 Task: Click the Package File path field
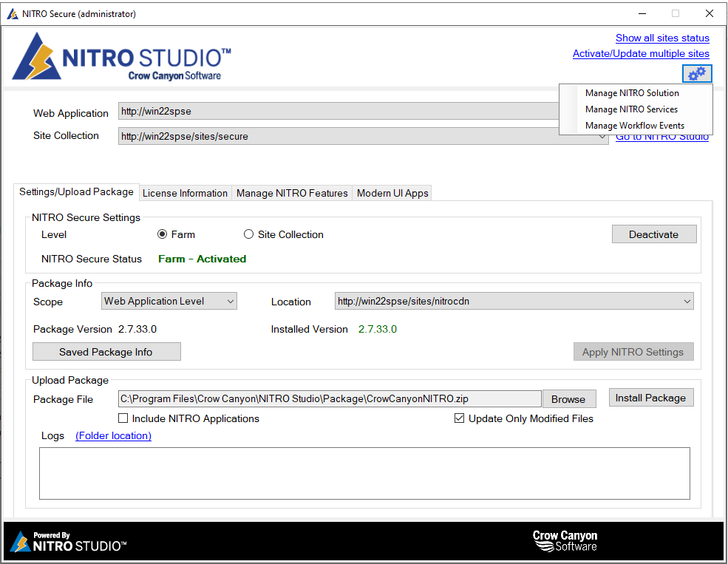[330, 398]
